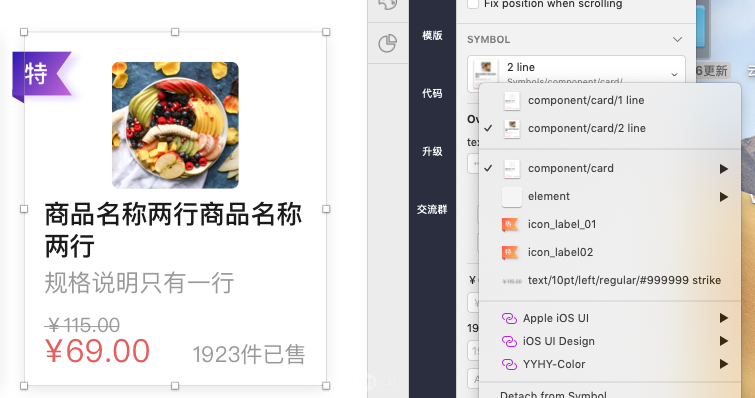Open the 升级 upgrade panel
The width and height of the screenshot is (755, 398).
pos(432,151)
